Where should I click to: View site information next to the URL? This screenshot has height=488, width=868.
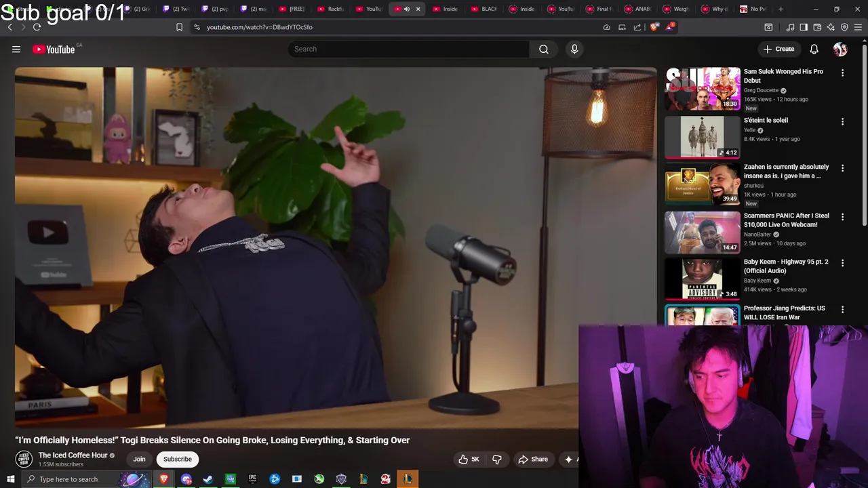coord(197,27)
